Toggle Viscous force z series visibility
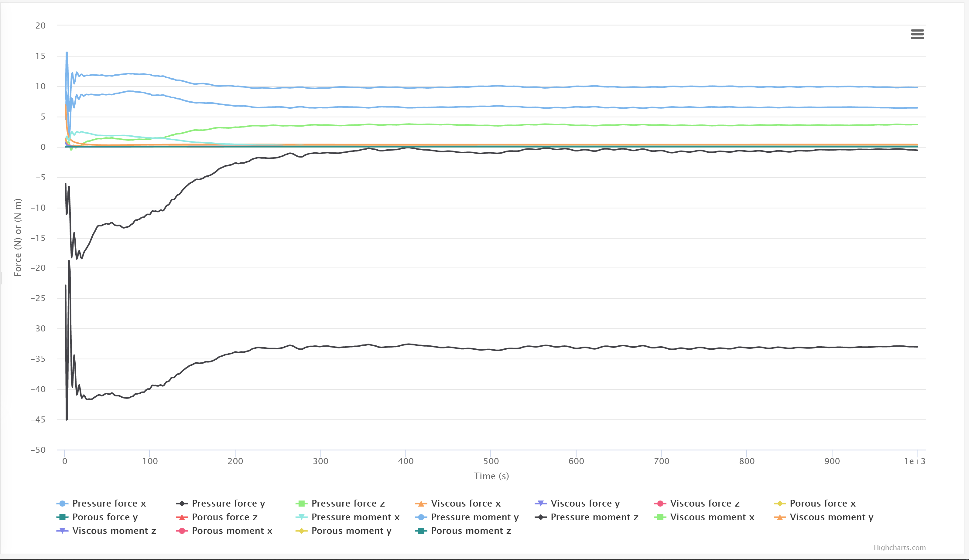 coord(704,504)
